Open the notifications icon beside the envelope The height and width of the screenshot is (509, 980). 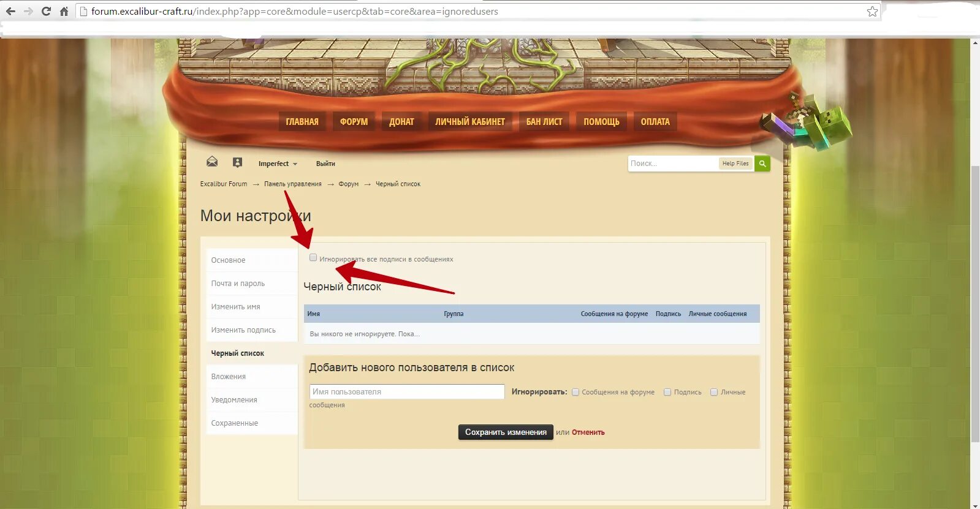click(x=238, y=162)
